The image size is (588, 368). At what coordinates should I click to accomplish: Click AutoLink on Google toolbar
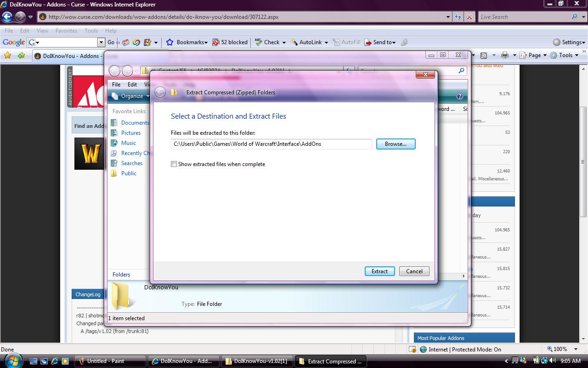coord(306,42)
